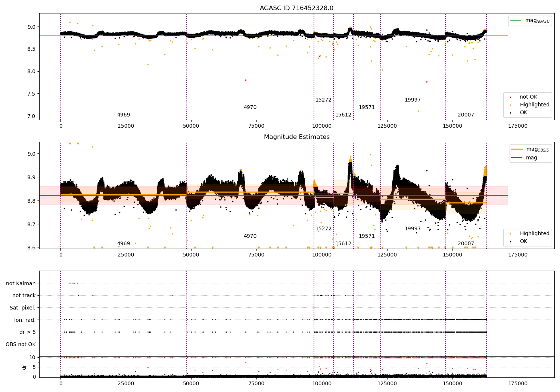Click the title 'AGASC ID 716452328.0'
560x392 pixels.
(x=296, y=8)
